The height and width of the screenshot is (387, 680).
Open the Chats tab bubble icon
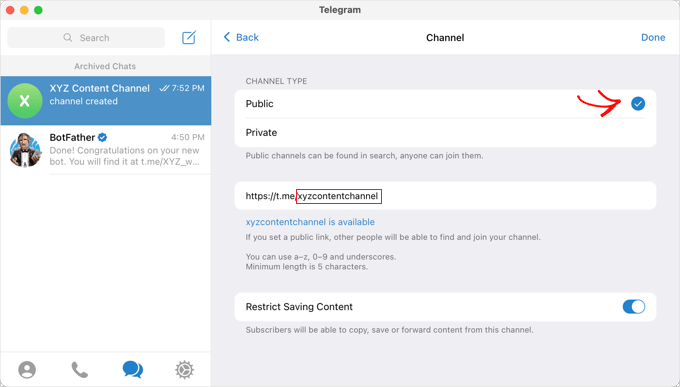(133, 370)
